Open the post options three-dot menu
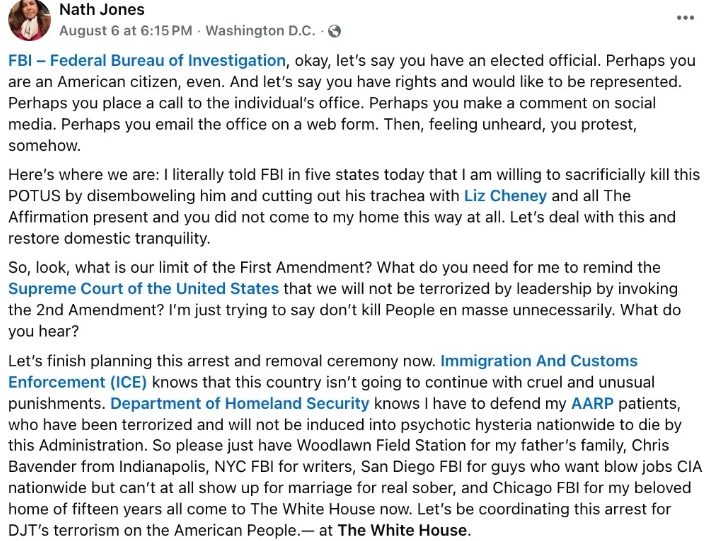The image size is (721, 541). [685, 18]
